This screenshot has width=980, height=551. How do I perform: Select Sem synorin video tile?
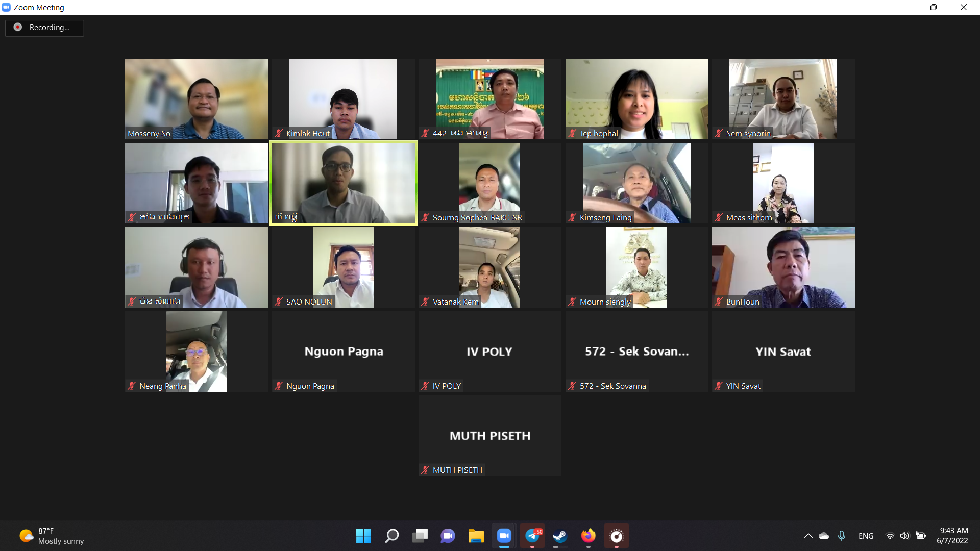[783, 99]
